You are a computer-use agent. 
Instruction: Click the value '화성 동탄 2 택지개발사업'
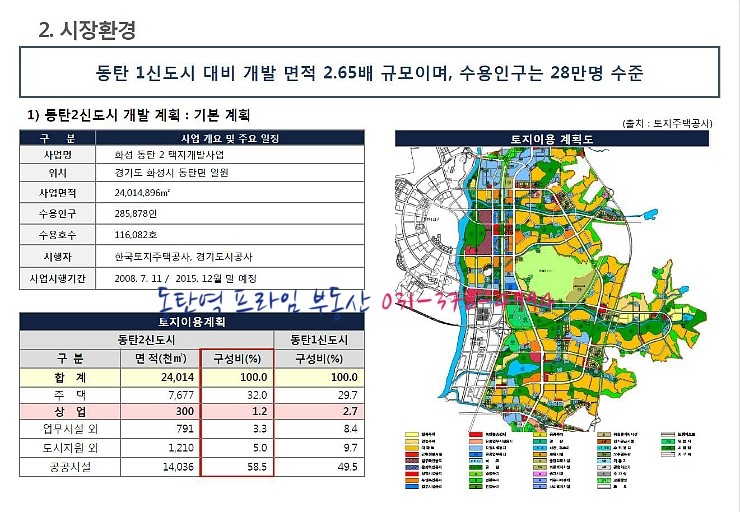(x=169, y=155)
